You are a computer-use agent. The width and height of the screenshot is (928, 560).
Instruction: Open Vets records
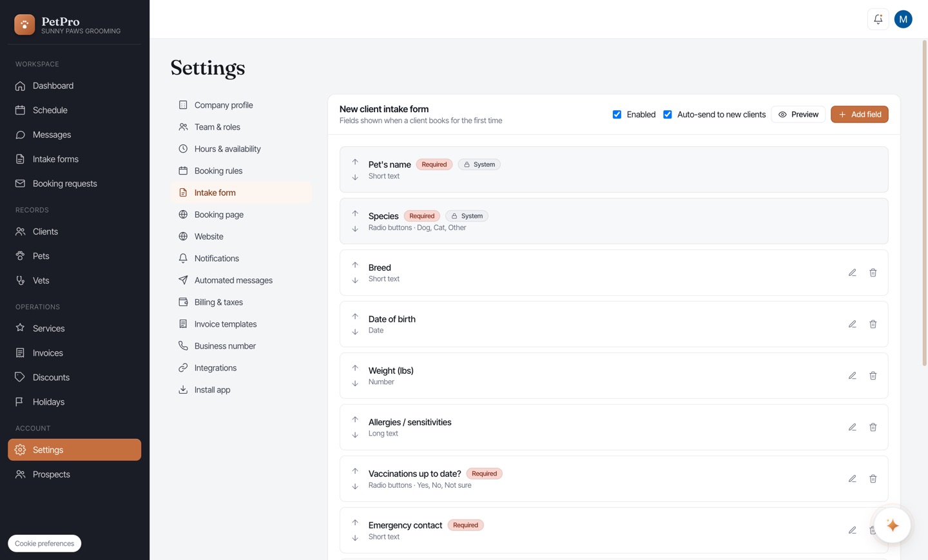pos(74,280)
